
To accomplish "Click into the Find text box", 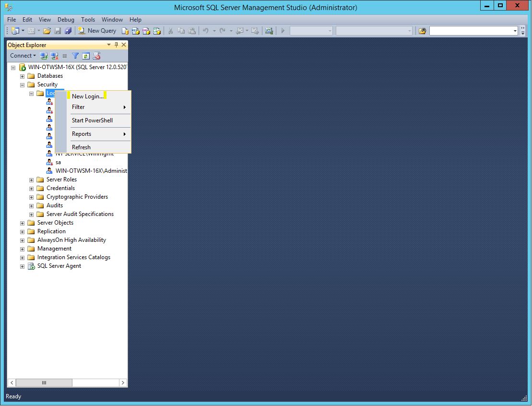I will point(471,31).
